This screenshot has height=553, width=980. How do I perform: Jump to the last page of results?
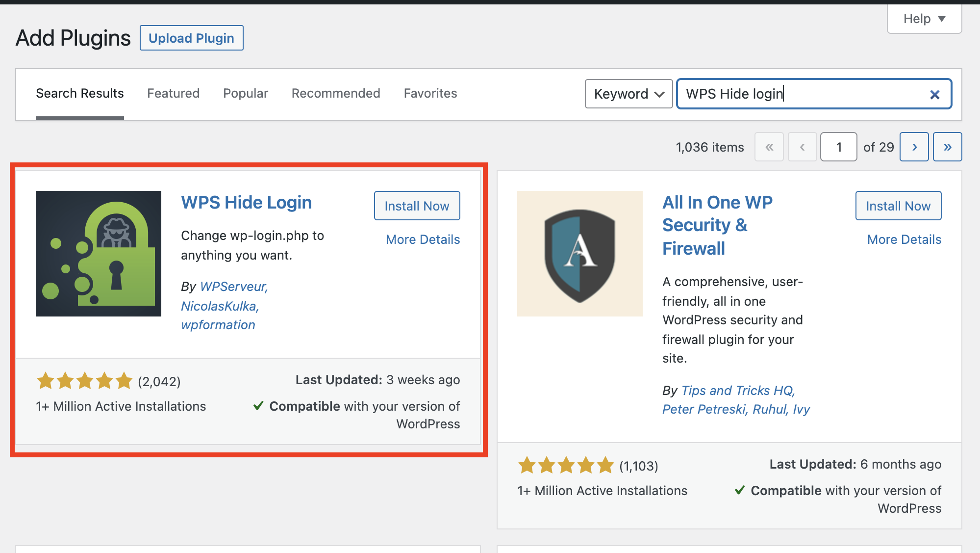tap(947, 147)
